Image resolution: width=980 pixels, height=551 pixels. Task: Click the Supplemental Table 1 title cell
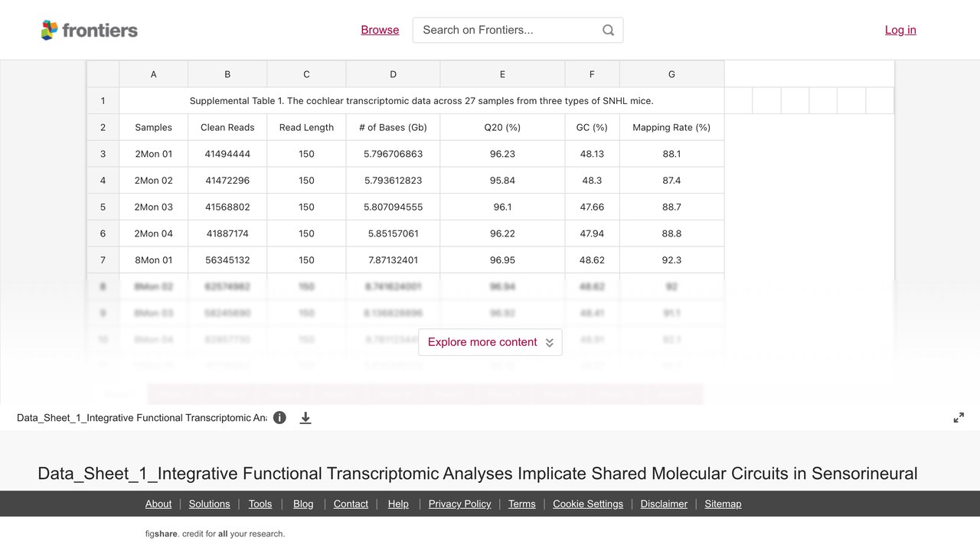[421, 101]
